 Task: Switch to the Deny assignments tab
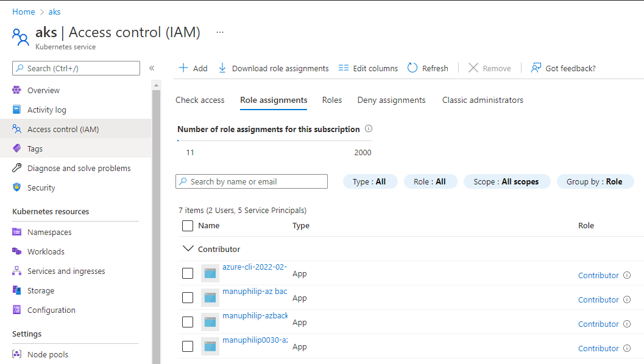coord(391,100)
